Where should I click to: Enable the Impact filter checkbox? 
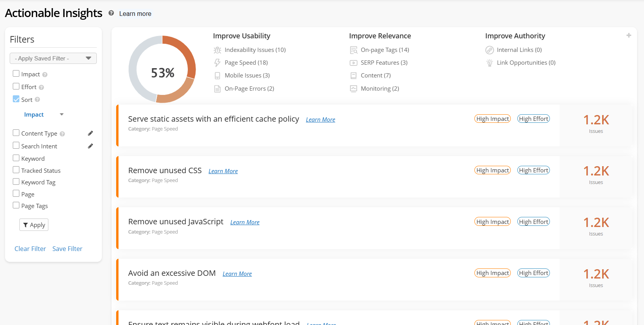pos(16,74)
